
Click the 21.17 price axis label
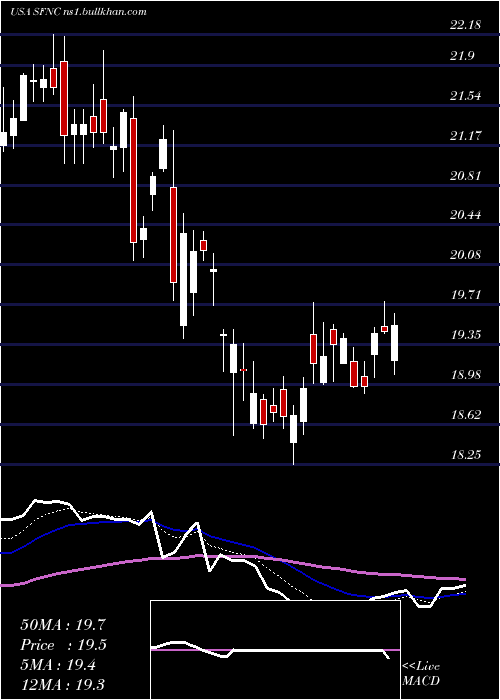[x=466, y=135]
